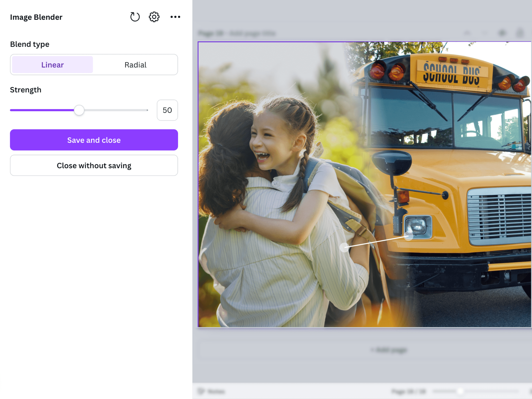Click the blurred move page down arrow
The width and height of the screenshot is (532, 399).
pos(485,33)
